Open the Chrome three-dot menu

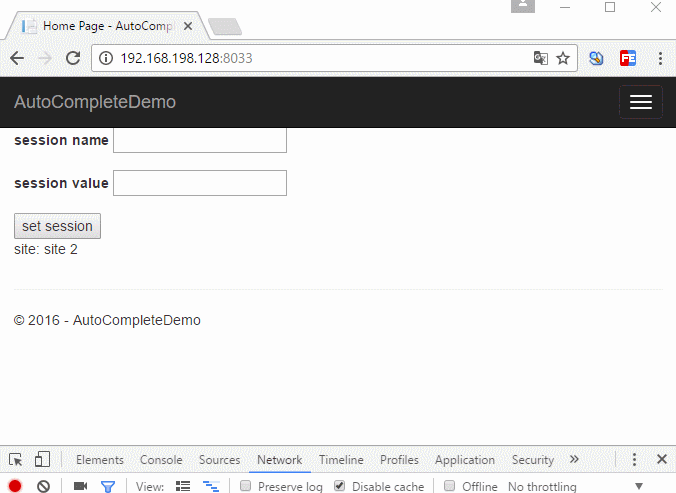coord(660,58)
